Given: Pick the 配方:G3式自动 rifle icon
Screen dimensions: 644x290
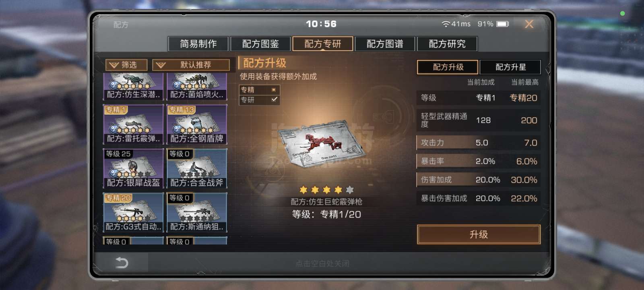Looking at the screenshot, I should tap(133, 212).
